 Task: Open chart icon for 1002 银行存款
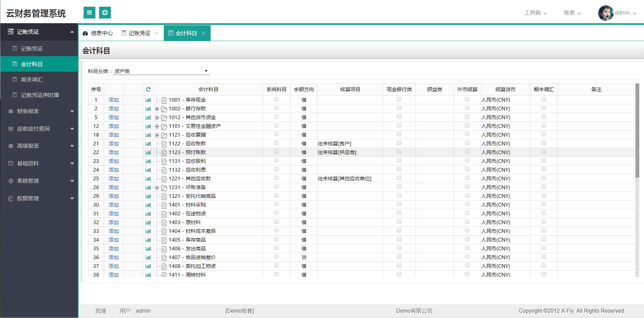[x=148, y=109]
